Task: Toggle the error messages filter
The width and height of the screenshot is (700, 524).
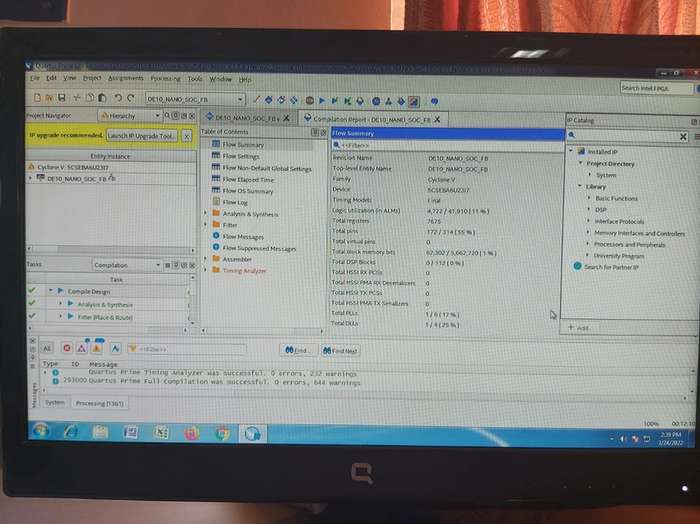Action: (67, 348)
